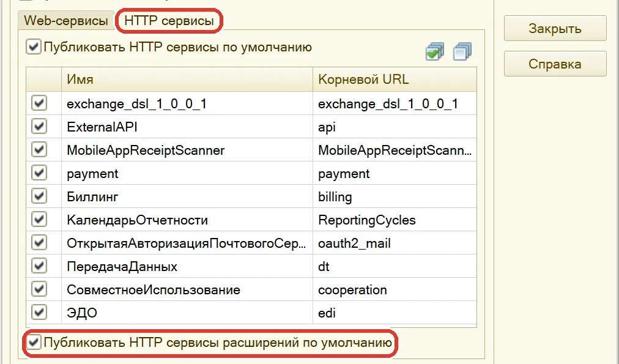Screen dimensions: 619x364
Task: Disable the Биллинг service checkbox
Action: [x=39, y=196]
